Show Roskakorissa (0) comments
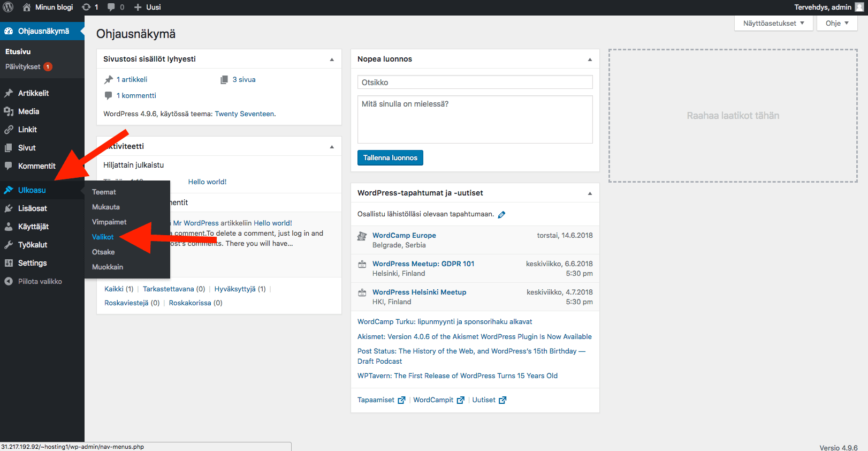Viewport: 868px width, 451px height. [196, 303]
